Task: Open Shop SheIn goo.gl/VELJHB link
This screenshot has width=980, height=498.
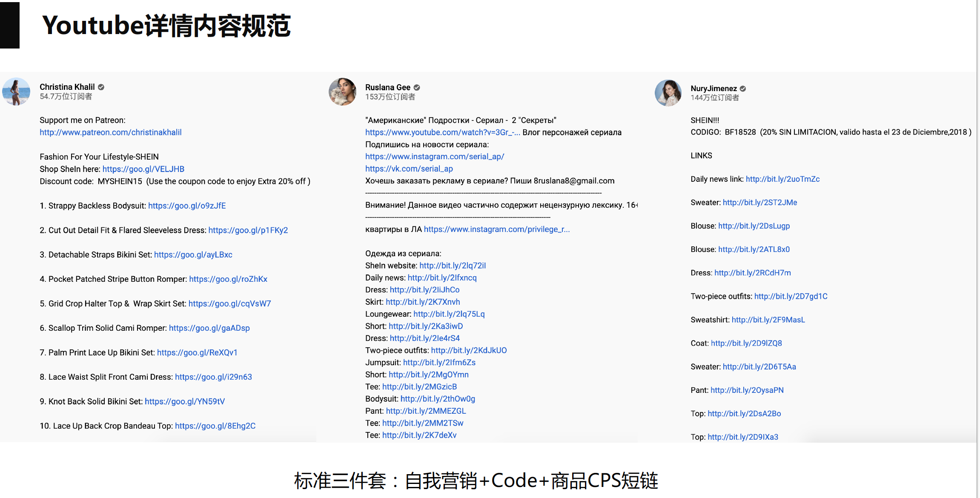Action: (x=143, y=169)
